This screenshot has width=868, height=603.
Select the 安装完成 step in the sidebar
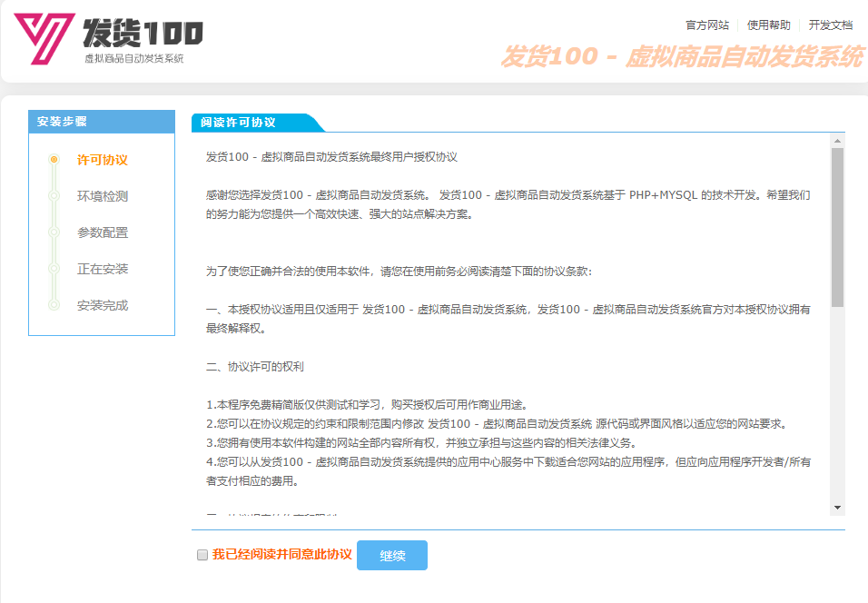[103, 305]
